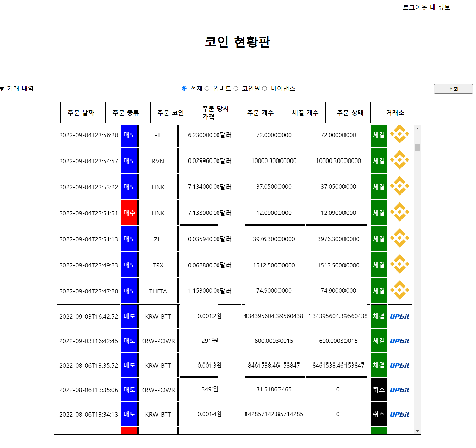Click Binance icon in FIL row
476x448 pixels.
coord(399,134)
